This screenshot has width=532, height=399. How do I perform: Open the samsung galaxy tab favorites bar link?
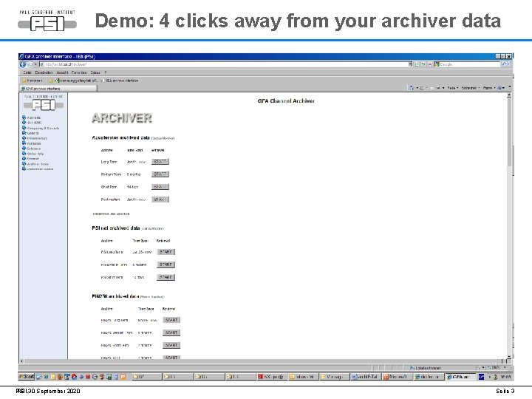click(76, 81)
